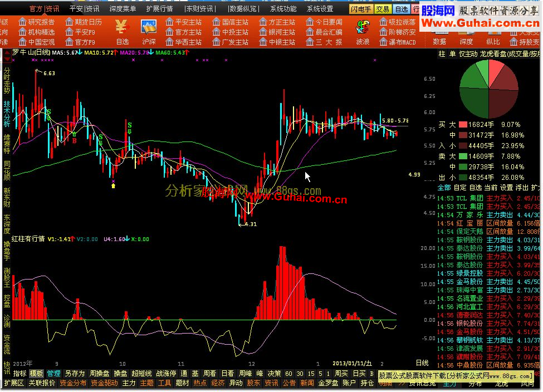Open 期货日历 in the toolbar

(84, 22)
